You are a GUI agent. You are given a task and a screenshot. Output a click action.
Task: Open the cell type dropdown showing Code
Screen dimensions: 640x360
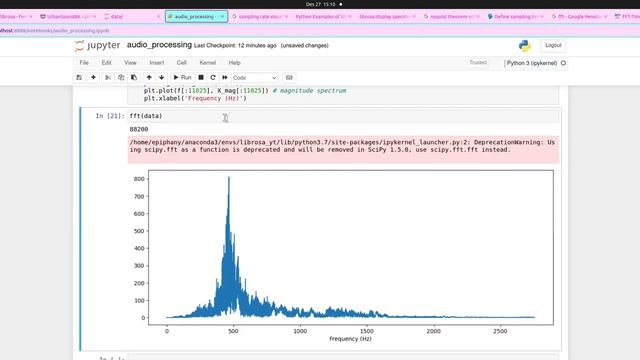coord(255,78)
